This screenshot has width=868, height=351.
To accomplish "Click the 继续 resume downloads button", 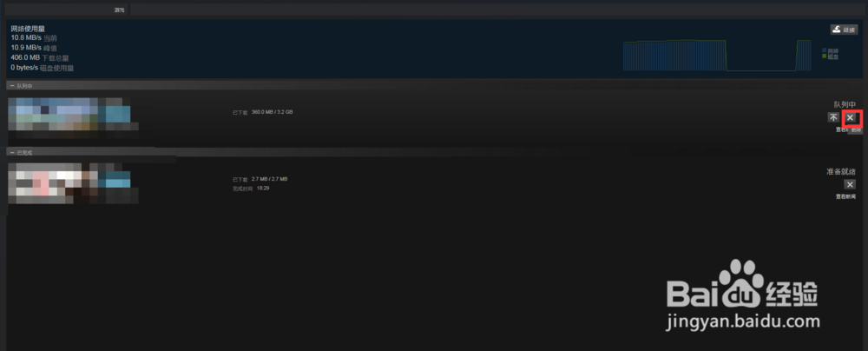I will pyautogui.click(x=844, y=30).
